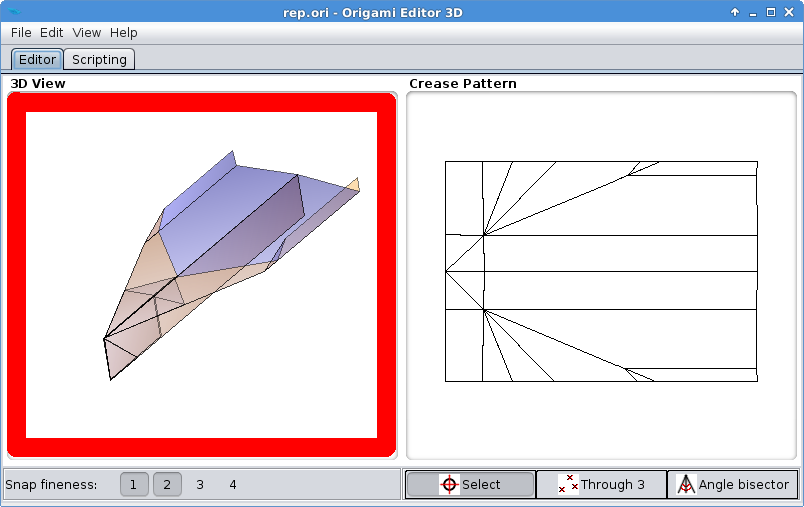Image resolution: width=804 pixels, height=507 pixels.
Task: Activate the Angle bisector tool icon
Action: point(686,484)
